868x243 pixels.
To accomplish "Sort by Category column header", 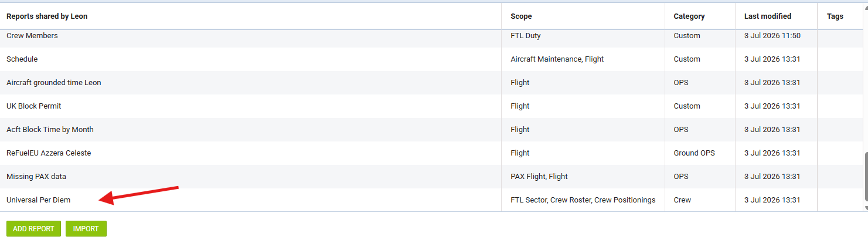I will pyautogui.click(x=689, y=16).
